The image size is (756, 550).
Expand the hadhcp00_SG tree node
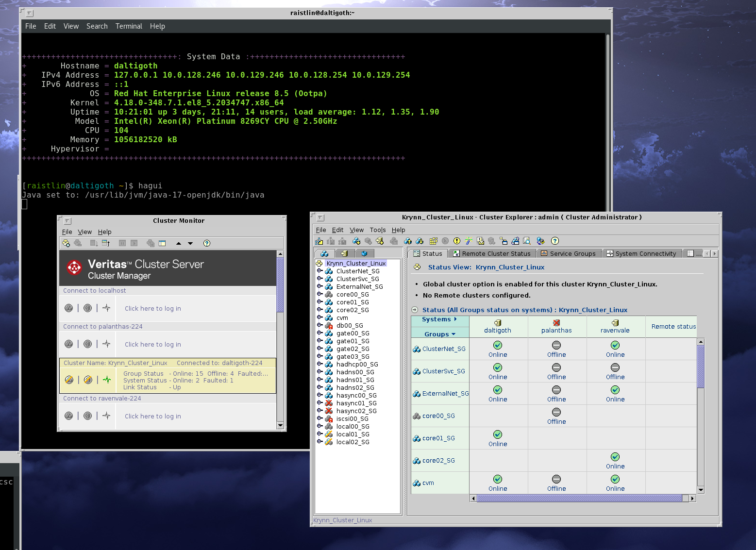[319, 364]
